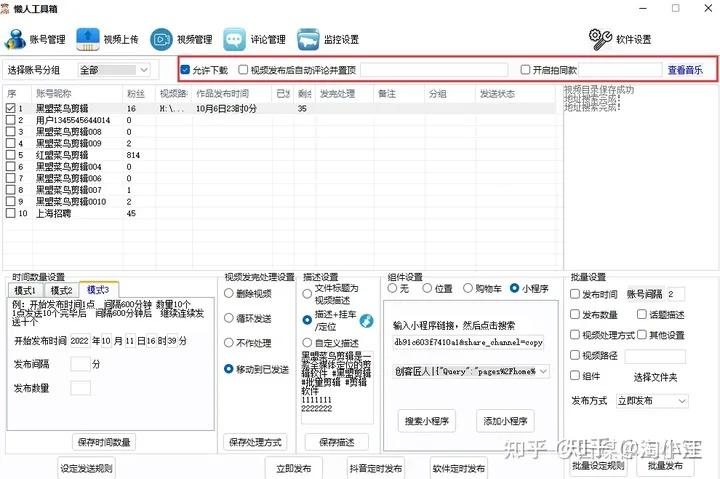Click 设定发送规则 button
720x479 pixels.
coord(86,468)
